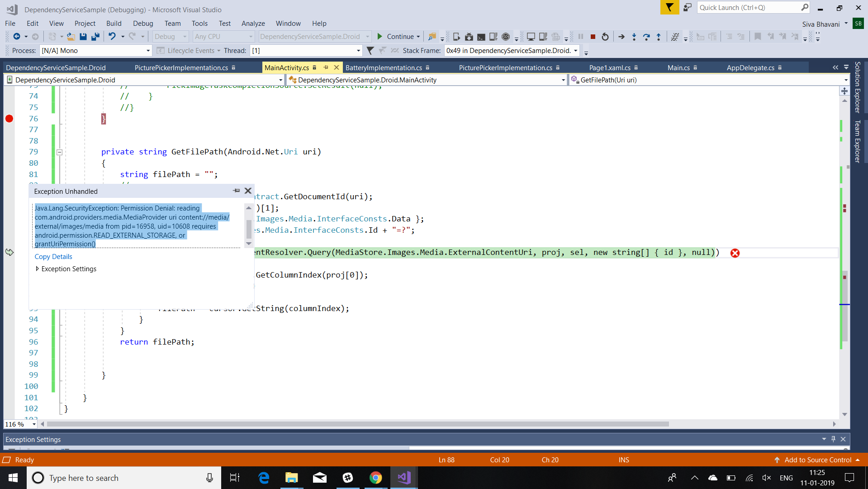This screenshot has width=868, height=489.
Task: Toggle the breakpoint on line 76
Action: 9,119
